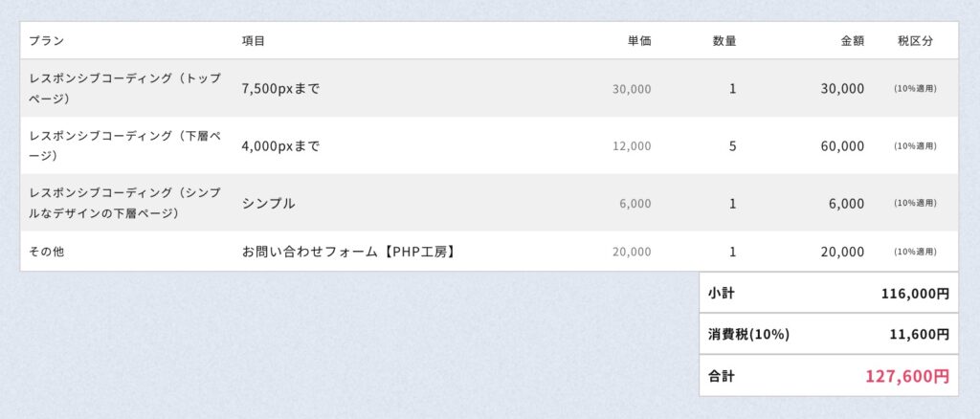Click the 4,000pxまで item cell
This screenshot has width=980, height=419.
(x=280, y=146)
